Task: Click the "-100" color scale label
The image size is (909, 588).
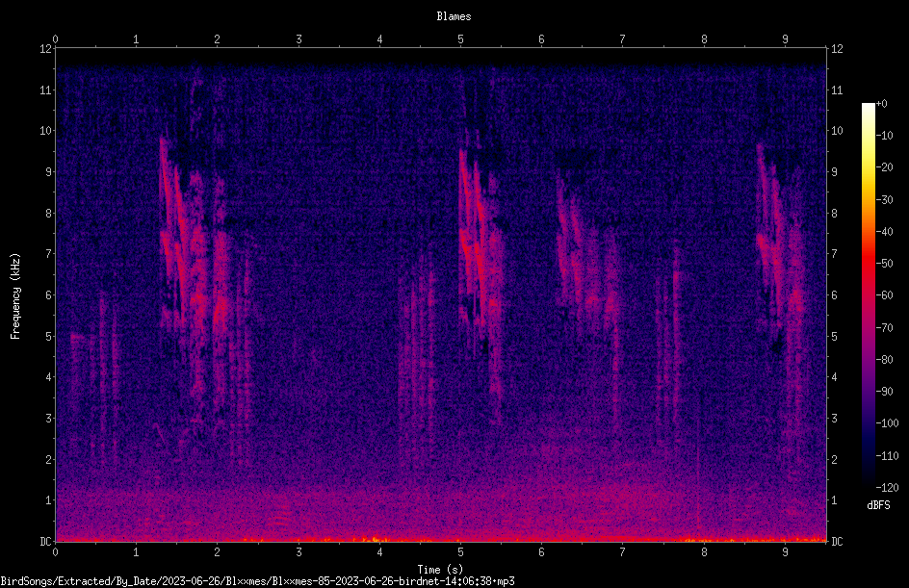Action: click(x=887, y=423)
